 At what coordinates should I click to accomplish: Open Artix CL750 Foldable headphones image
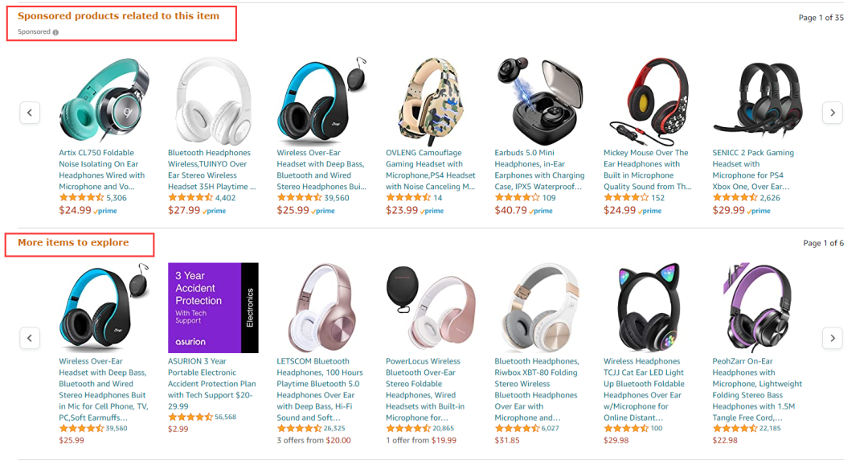pyautogui.click(x=104, y=100)
